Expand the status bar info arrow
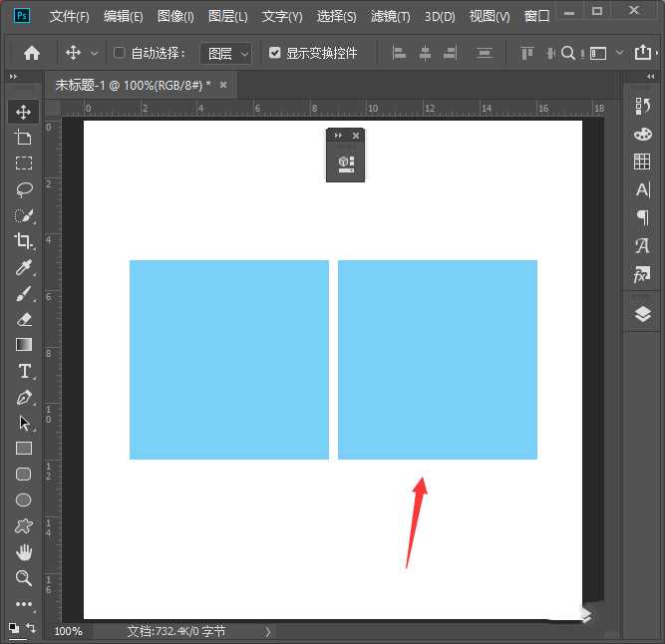Screen dimensions: 665x644 [267, 631]
